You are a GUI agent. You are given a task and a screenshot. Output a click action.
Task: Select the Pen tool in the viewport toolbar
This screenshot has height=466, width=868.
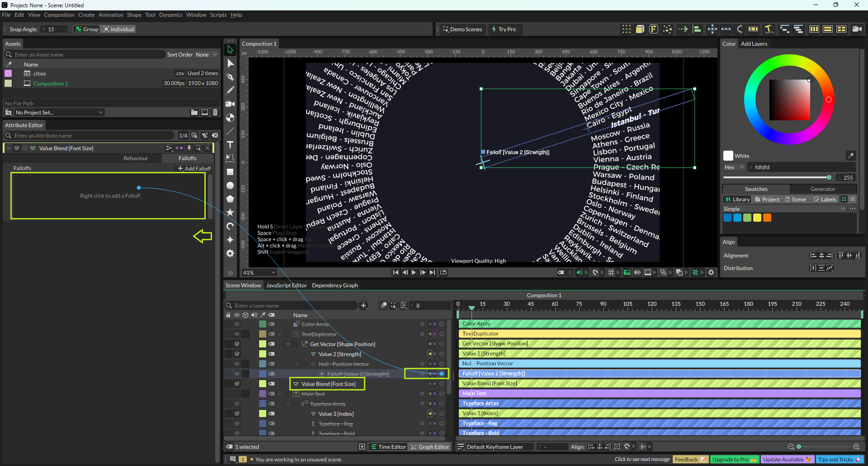click(x=230, y=77)
